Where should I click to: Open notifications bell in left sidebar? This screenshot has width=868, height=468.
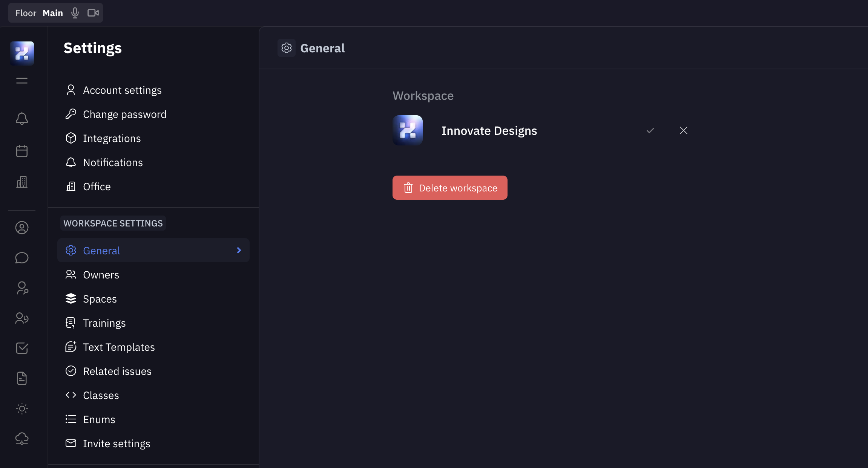point(22,119)
